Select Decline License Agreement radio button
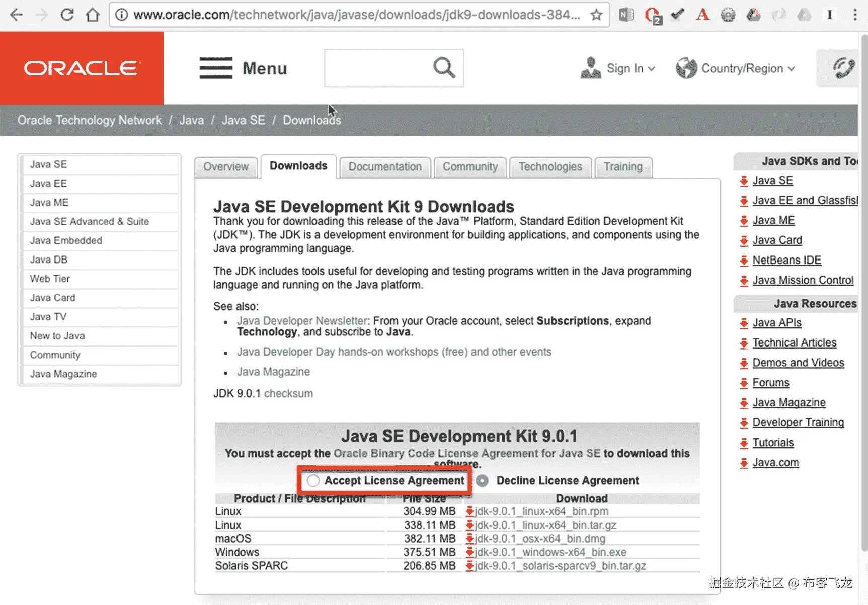Screen dimensions: 868x605 482,481
